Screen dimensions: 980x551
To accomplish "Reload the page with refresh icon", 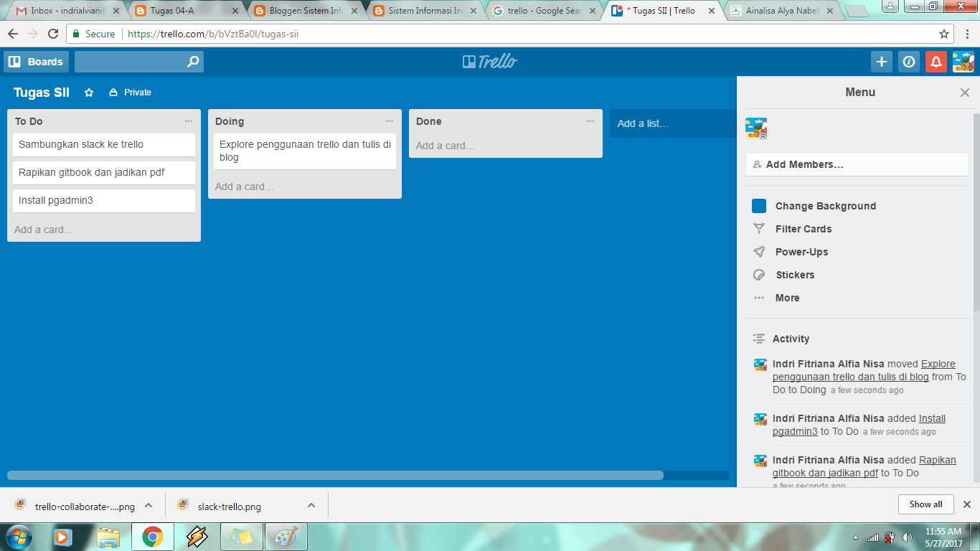I will point(53,34).
